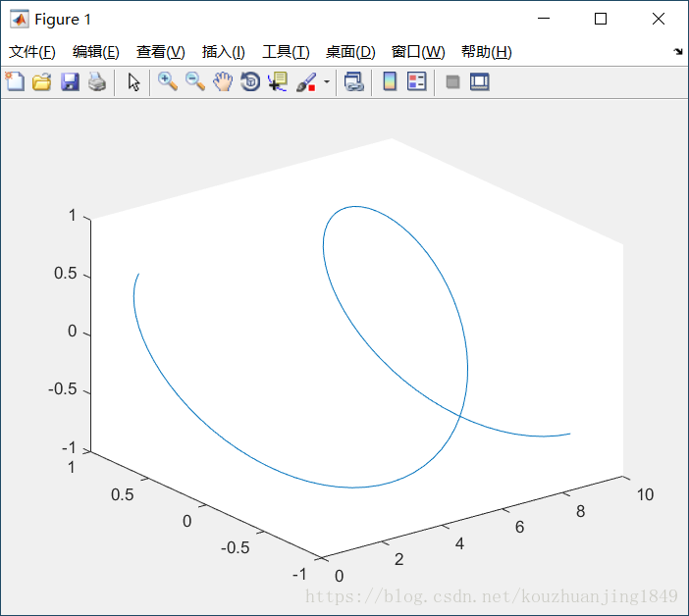689x616 pixels.
Task: Expand the Brush tool color dropdown arrow
Action: [x=327, y=81]
